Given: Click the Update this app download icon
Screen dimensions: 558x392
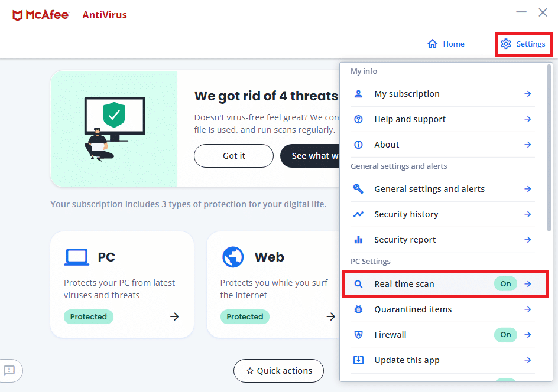Looking at the screenshot, I should tap(358, 360).
